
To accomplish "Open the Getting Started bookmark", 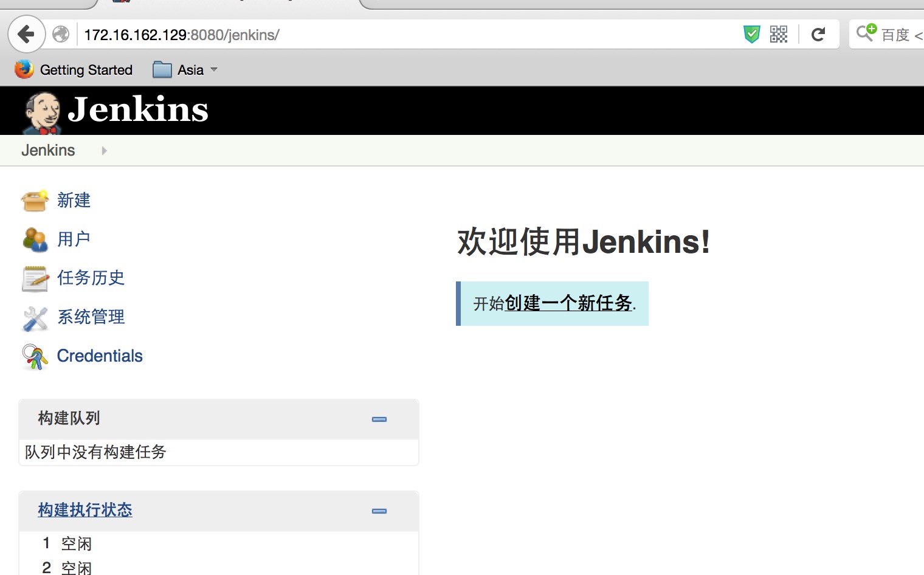I will click(74, 70).
